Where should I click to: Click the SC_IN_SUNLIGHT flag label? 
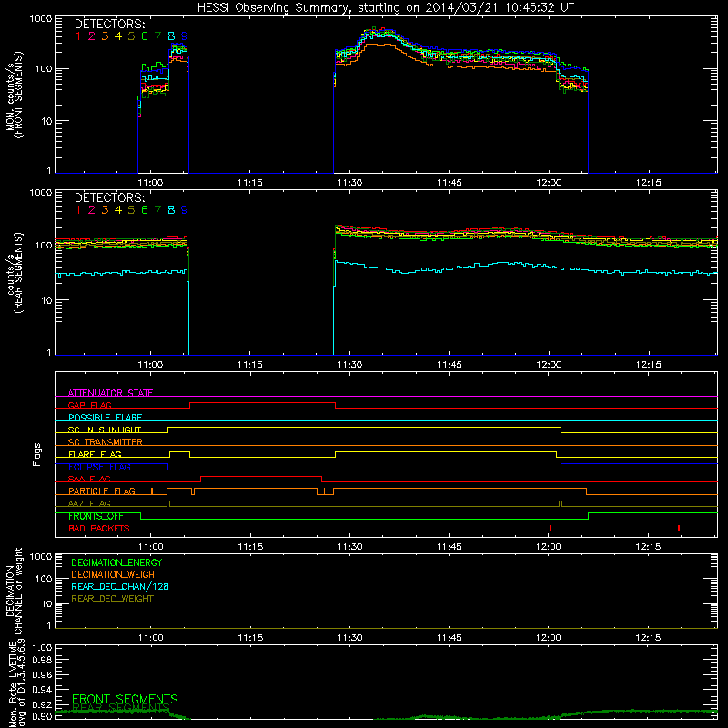tap(105, 430)
